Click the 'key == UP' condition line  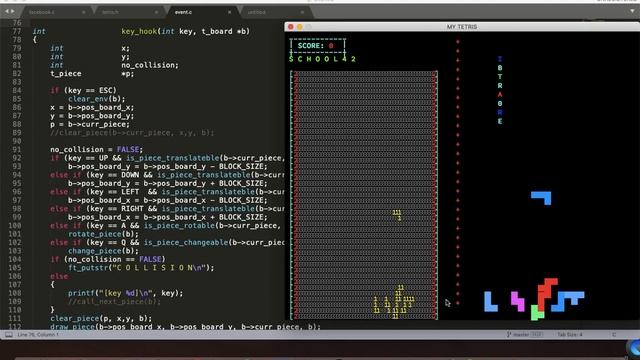coord(167,158)
